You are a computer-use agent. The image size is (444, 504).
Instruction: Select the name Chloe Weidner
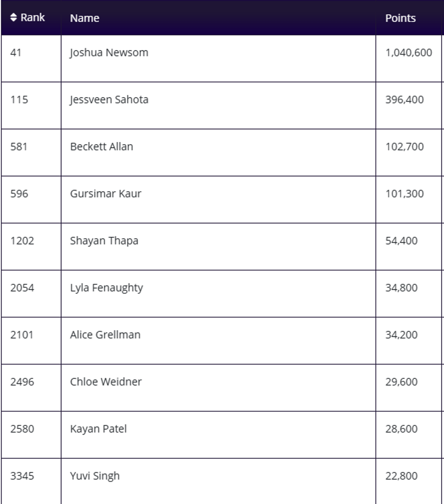click(106, 382)
